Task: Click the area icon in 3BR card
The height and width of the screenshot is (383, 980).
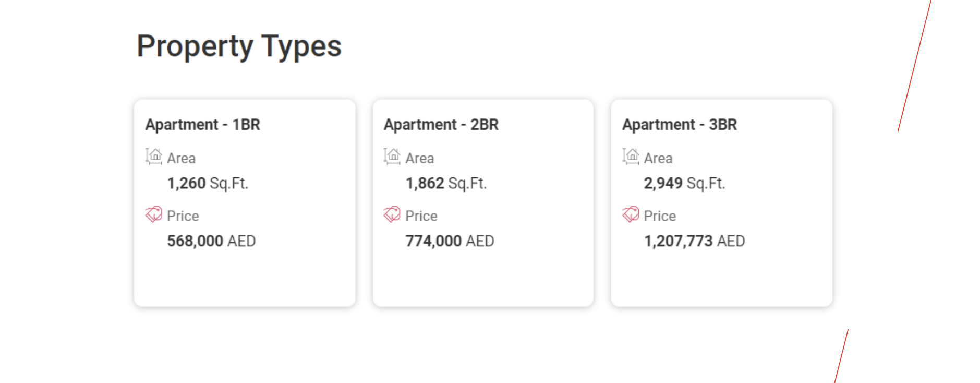Action: click(630, 157)
